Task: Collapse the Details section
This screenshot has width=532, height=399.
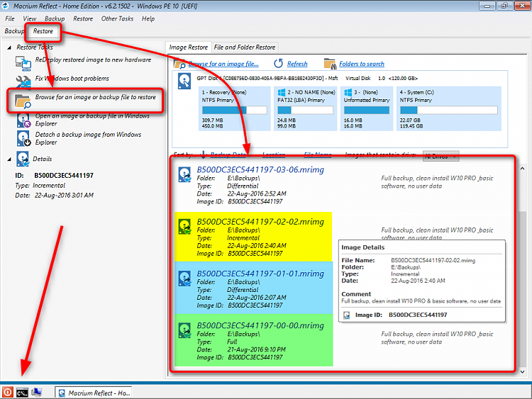Action: pyautogui.click(x=9, y=159)
